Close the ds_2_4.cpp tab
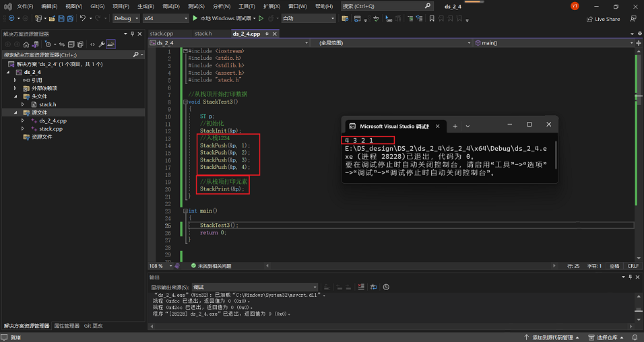 (274, 34)
